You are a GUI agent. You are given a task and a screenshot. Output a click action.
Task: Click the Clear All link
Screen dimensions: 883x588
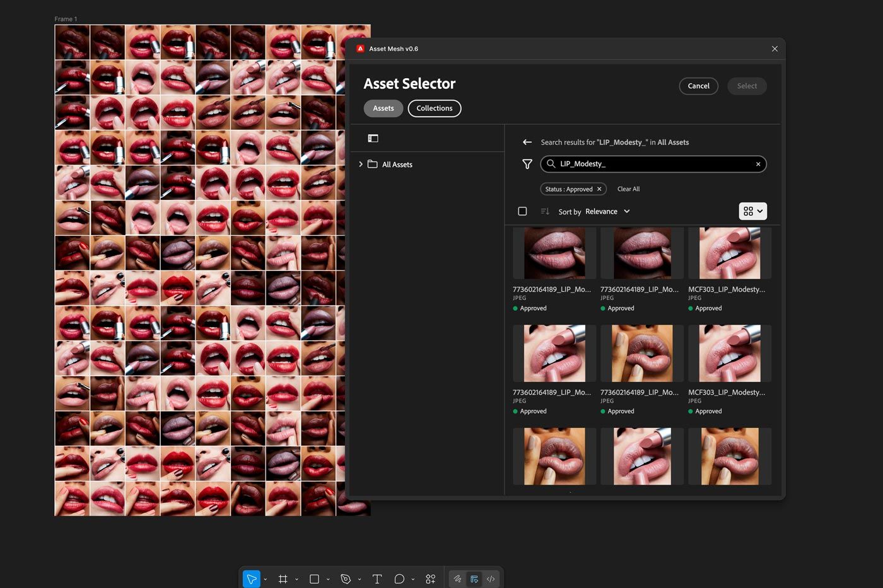tap(628, 189)
